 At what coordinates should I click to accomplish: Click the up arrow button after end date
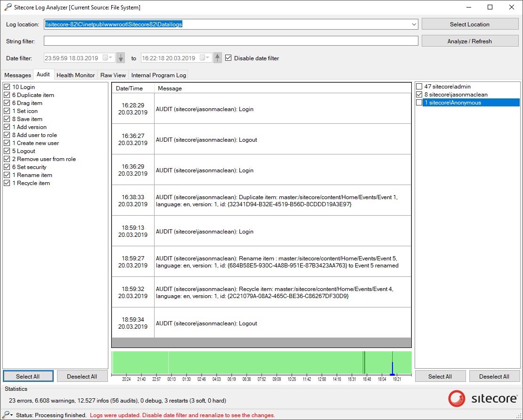218,58
